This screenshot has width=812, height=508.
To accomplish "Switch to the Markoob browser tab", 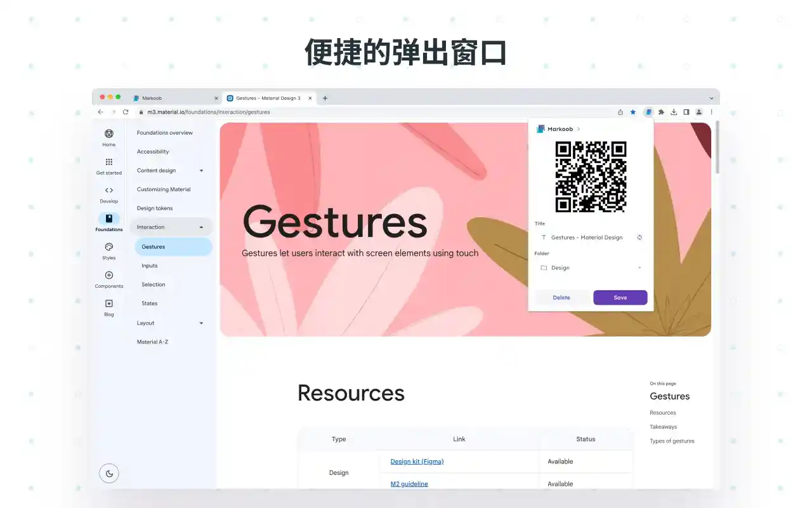I will pos(171,98).
